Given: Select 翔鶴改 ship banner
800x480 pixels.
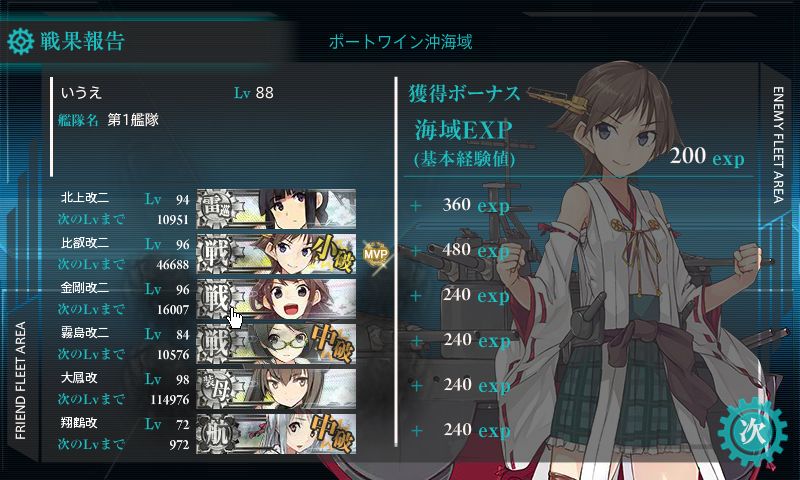Looking at the screenshot, I should click(276, 434).
